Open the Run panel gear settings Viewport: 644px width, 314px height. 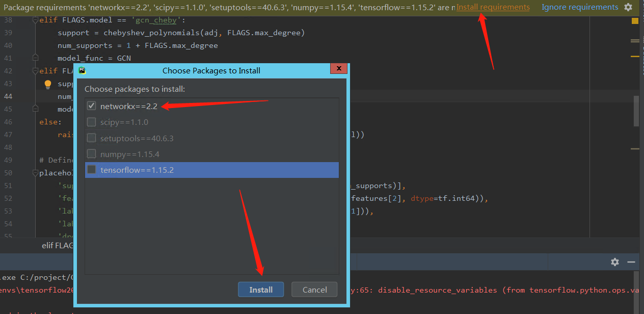(x=615, y=261)
